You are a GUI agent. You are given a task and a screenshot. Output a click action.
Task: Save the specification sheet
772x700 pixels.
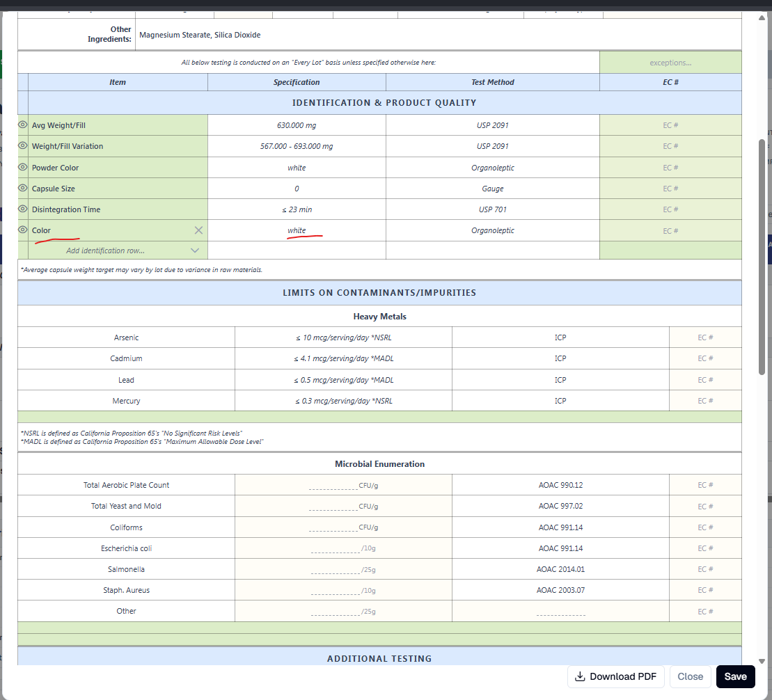735,677
